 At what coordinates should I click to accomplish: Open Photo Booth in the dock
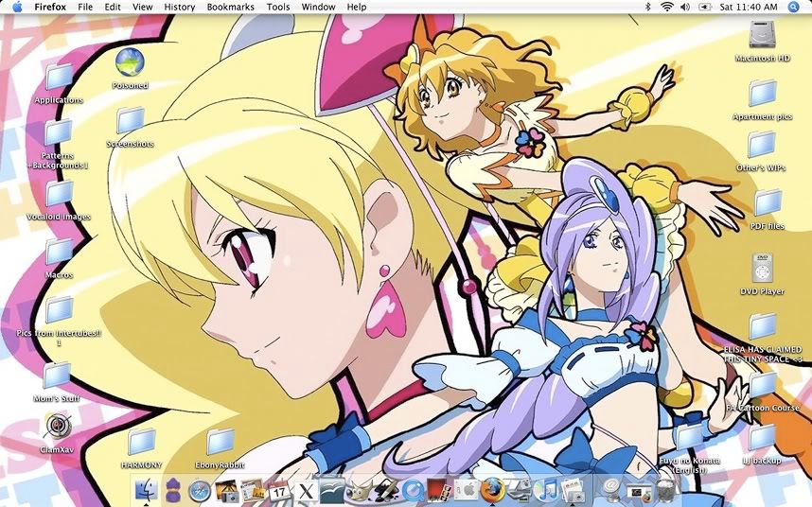439,490
